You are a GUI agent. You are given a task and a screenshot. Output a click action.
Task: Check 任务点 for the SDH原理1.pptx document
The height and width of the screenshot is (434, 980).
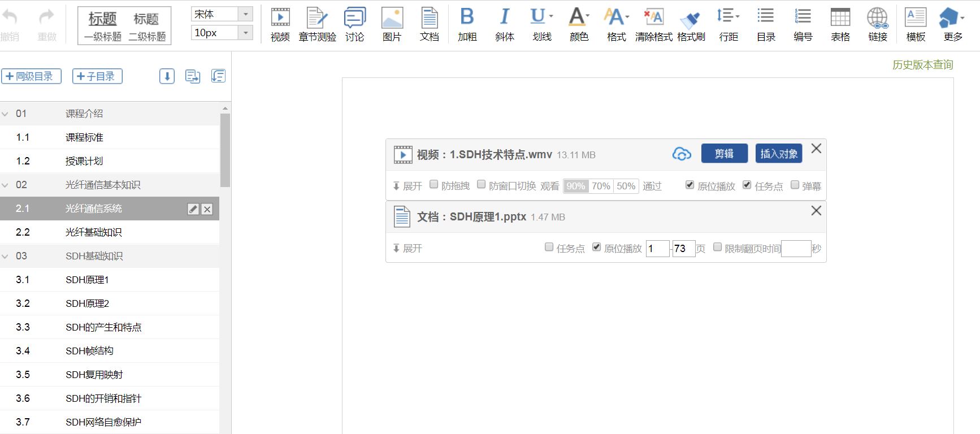549,247
